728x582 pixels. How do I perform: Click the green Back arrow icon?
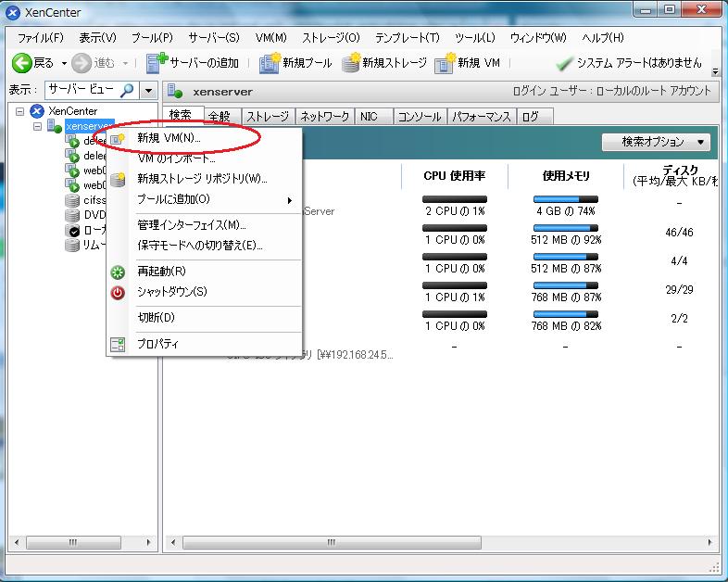click(21, 63)
